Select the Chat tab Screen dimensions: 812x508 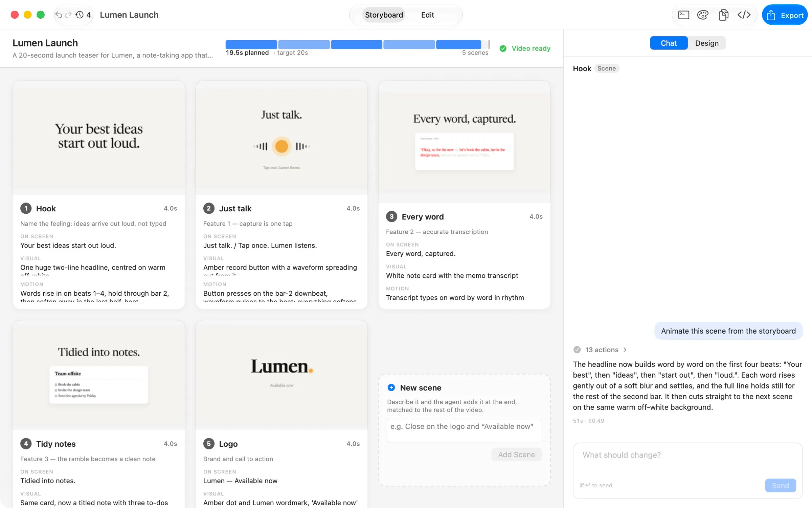(x=669, y=43)
